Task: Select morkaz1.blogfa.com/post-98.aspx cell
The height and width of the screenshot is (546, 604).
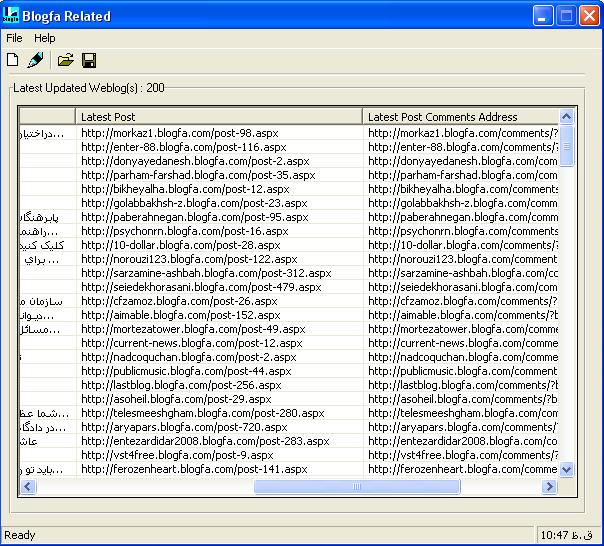Action: (219, 133)
